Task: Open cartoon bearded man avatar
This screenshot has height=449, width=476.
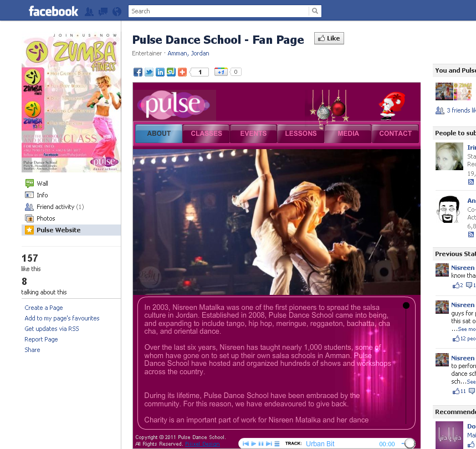Action: (x=449, y=209)
